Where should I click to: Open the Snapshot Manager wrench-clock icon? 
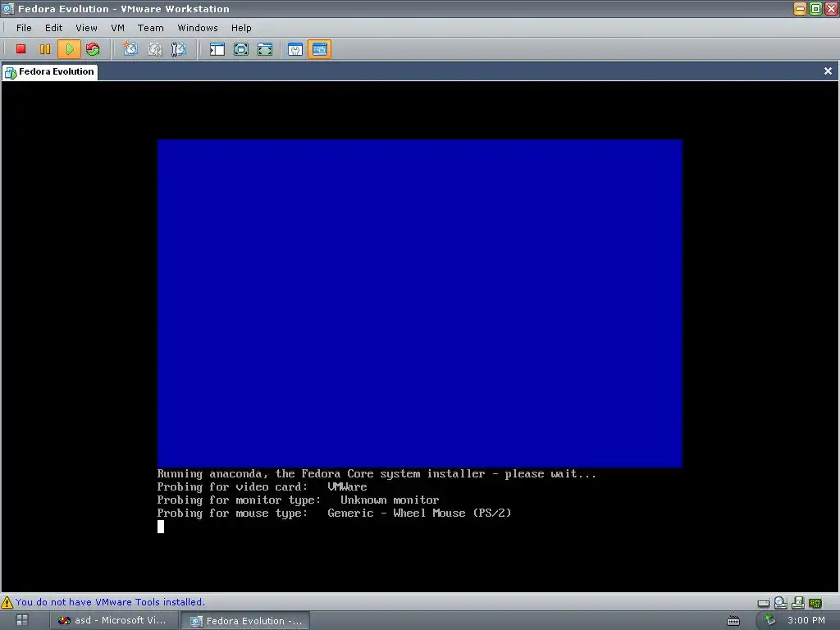point(178,49)
